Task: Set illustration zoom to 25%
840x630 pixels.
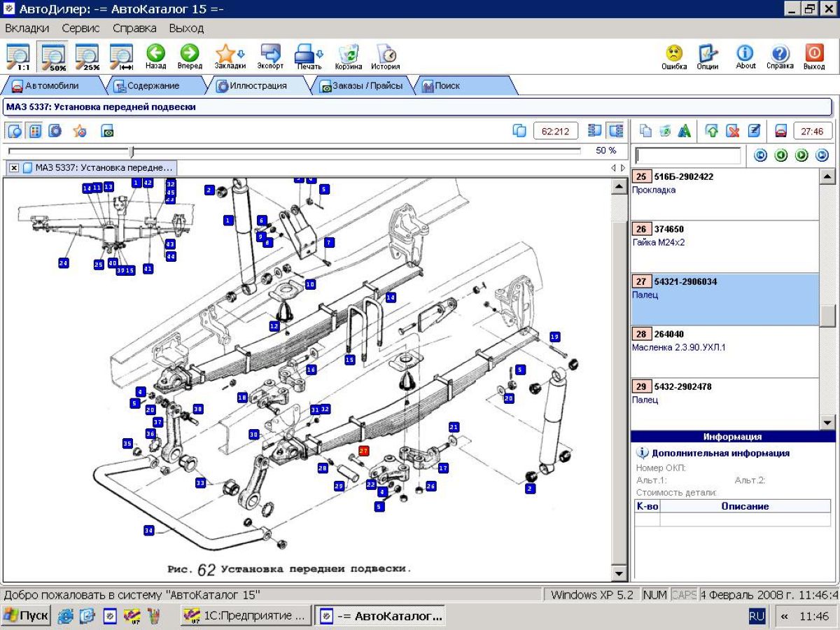Action: 87,57
